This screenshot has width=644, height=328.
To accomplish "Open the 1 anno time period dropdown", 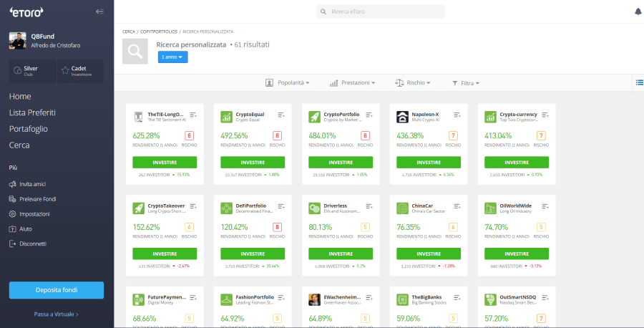I will point(172,57).
